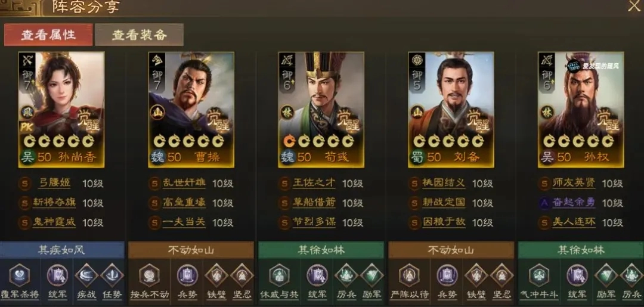
Task: Switch to the 查看装备 tab
Action: click(x=139, y=35)
